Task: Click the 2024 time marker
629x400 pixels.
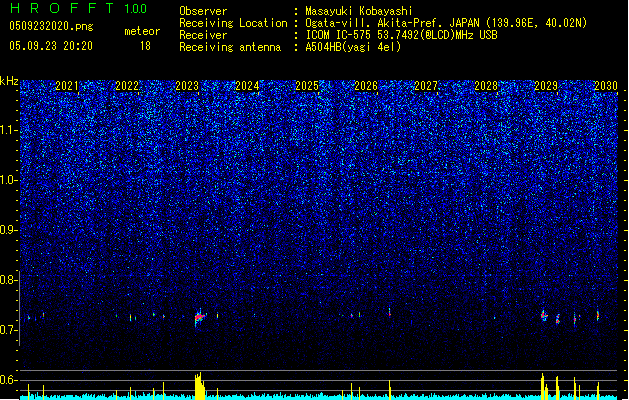Action: 247,86
